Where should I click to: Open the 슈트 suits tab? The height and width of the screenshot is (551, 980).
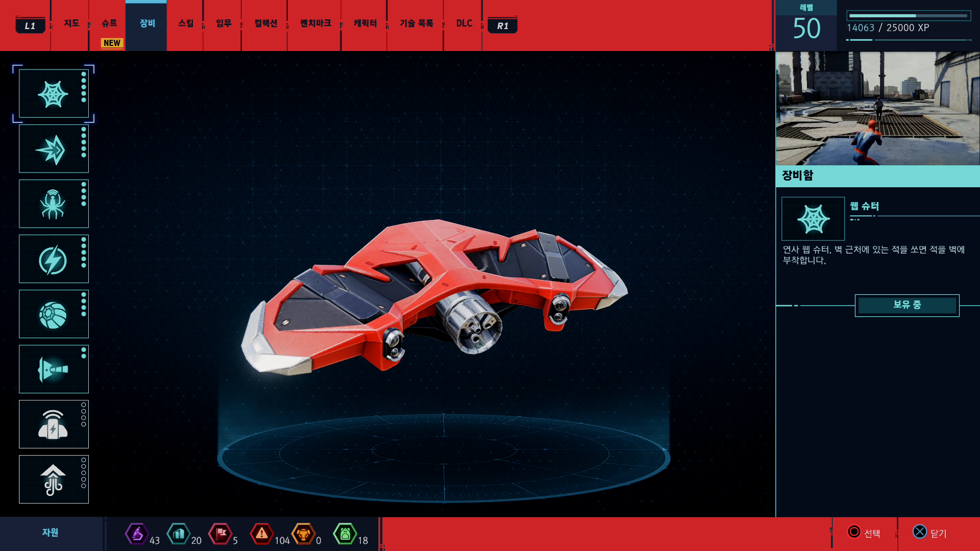(x=109, y=23)
